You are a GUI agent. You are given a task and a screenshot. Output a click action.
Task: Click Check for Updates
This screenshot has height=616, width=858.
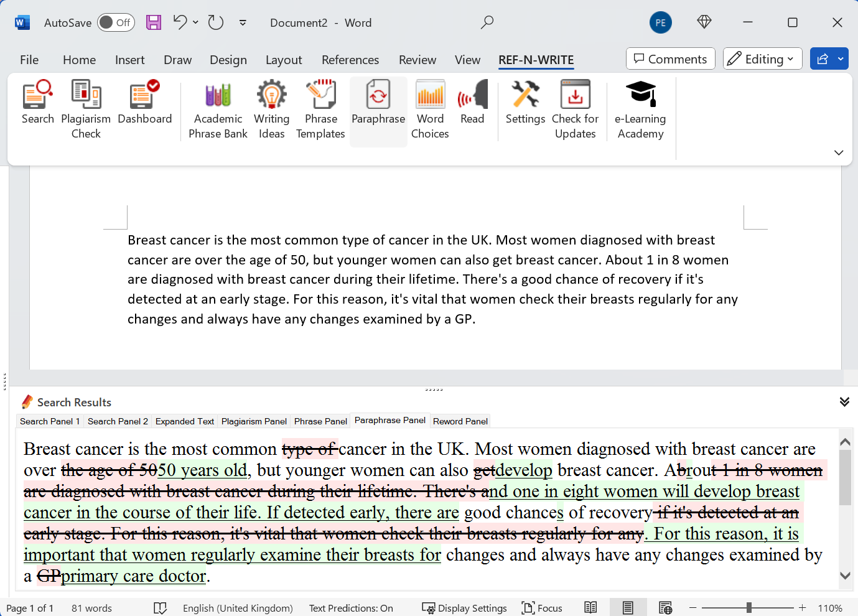pos(575,106)
